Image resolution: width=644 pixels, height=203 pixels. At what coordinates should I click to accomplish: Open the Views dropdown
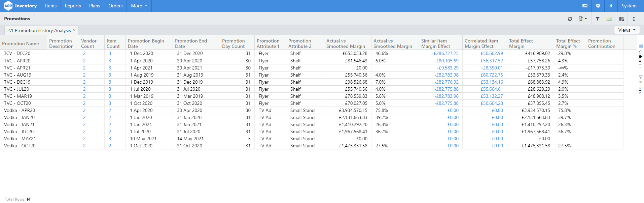coord(627,30)
